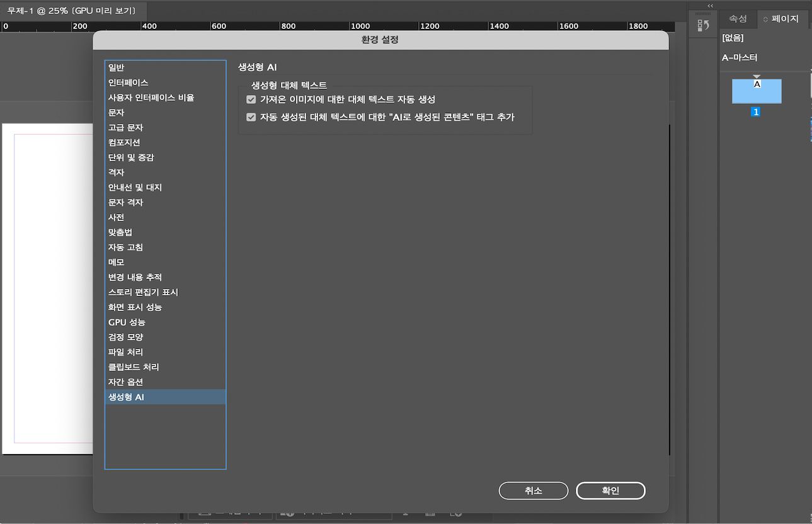This screenshot has height=524, width=812.
Task: Click page number 1 label under thumbnail
Action: click(x=756, y=112)
